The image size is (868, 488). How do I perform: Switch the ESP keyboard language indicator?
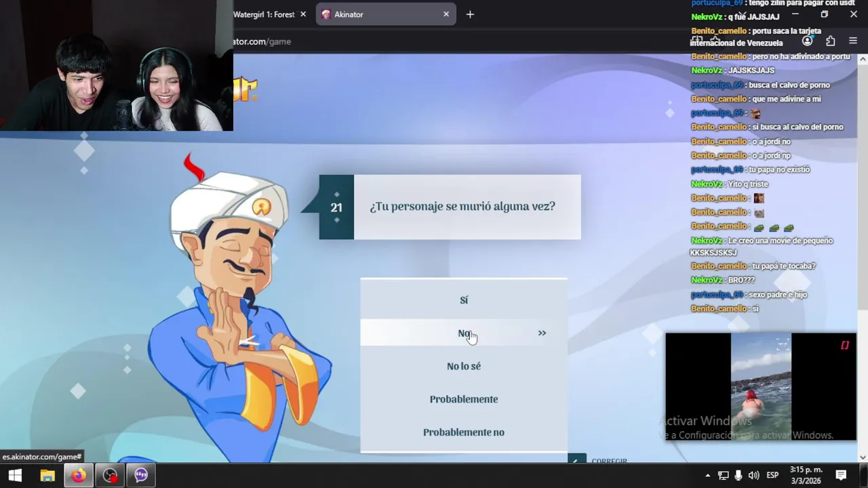point(772,476)
